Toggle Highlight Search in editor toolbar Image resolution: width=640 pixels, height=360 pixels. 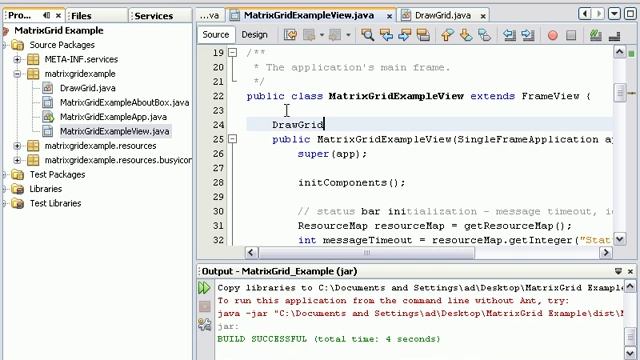[x=423, y=35]
